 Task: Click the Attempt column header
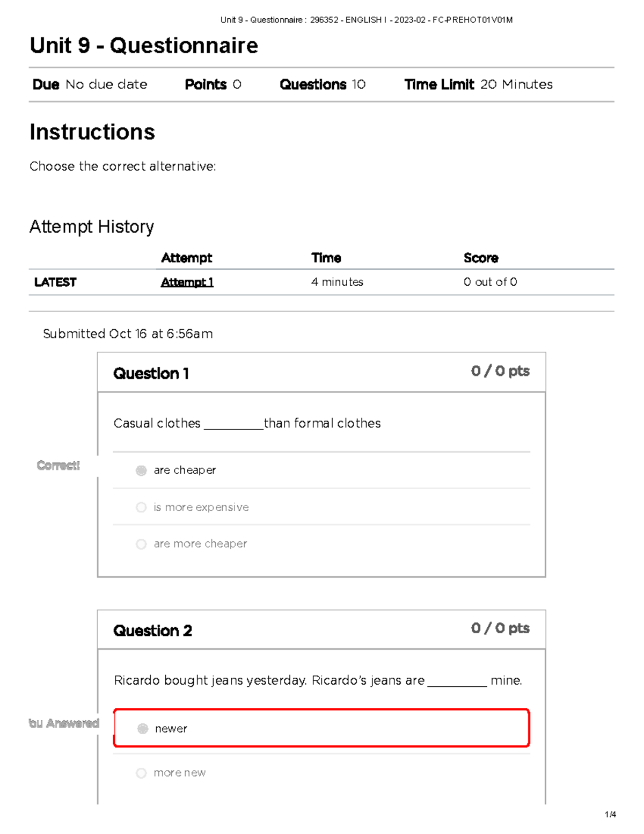(186, 258)
